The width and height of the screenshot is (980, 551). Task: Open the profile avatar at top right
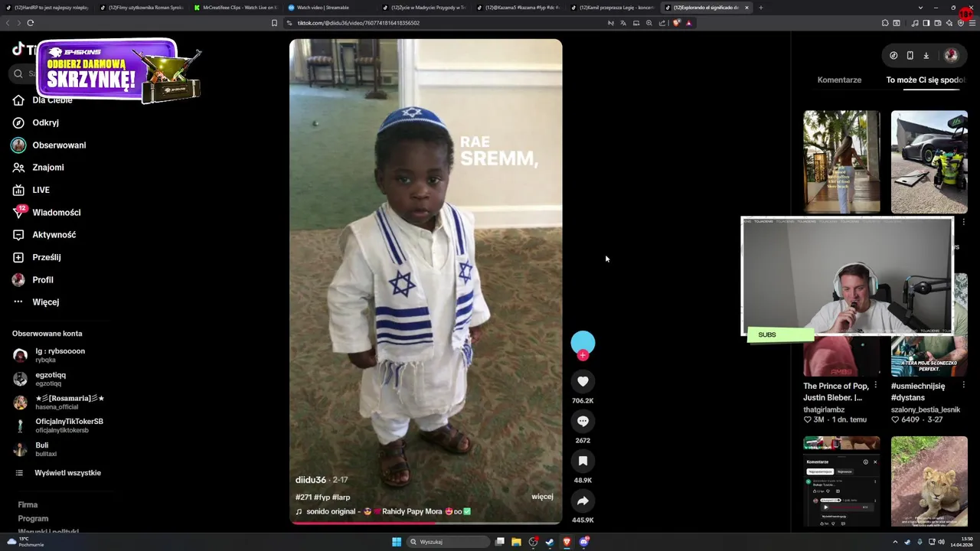point(951,55)
